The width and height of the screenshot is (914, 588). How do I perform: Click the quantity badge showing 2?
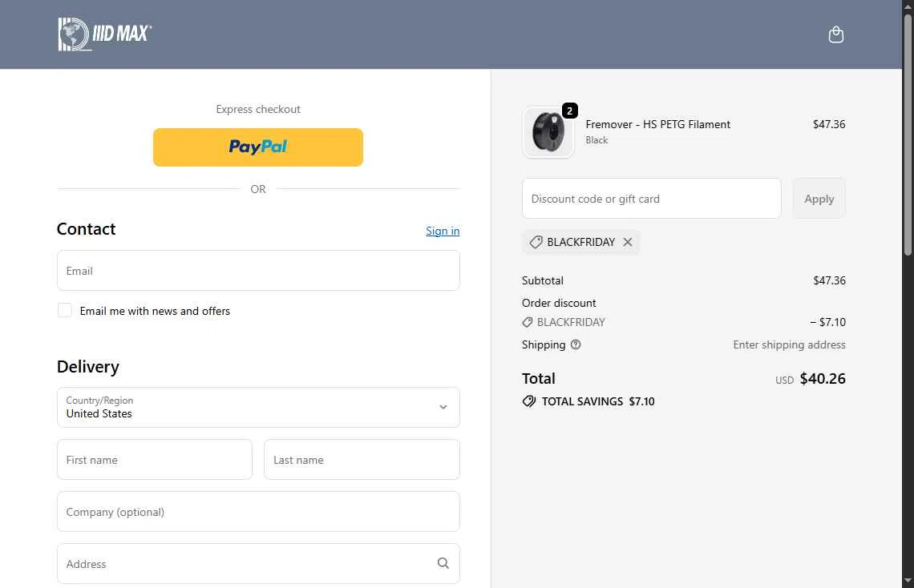(569, 111)
